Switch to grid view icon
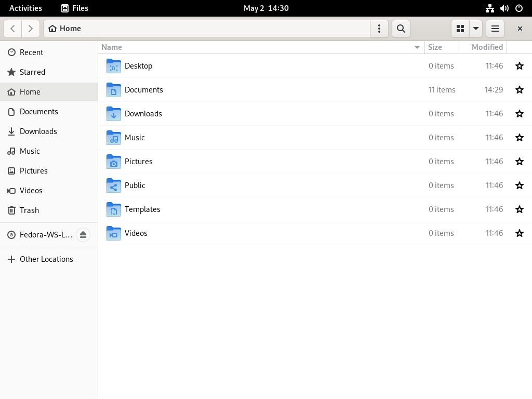 [x=460, y=29]
